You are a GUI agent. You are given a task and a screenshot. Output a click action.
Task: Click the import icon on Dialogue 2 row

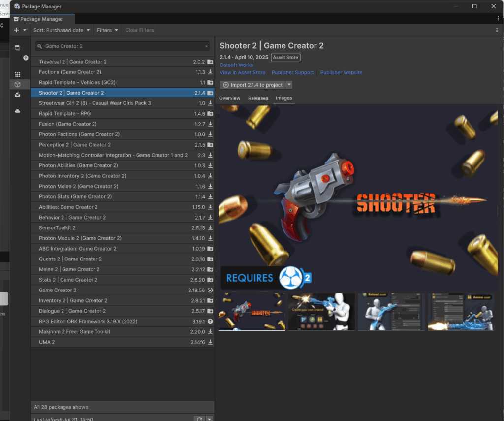(x=210, y=311)
